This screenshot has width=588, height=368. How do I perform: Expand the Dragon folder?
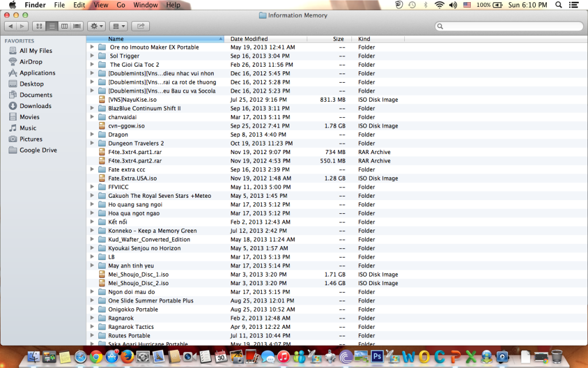click(x=92, y=135)
